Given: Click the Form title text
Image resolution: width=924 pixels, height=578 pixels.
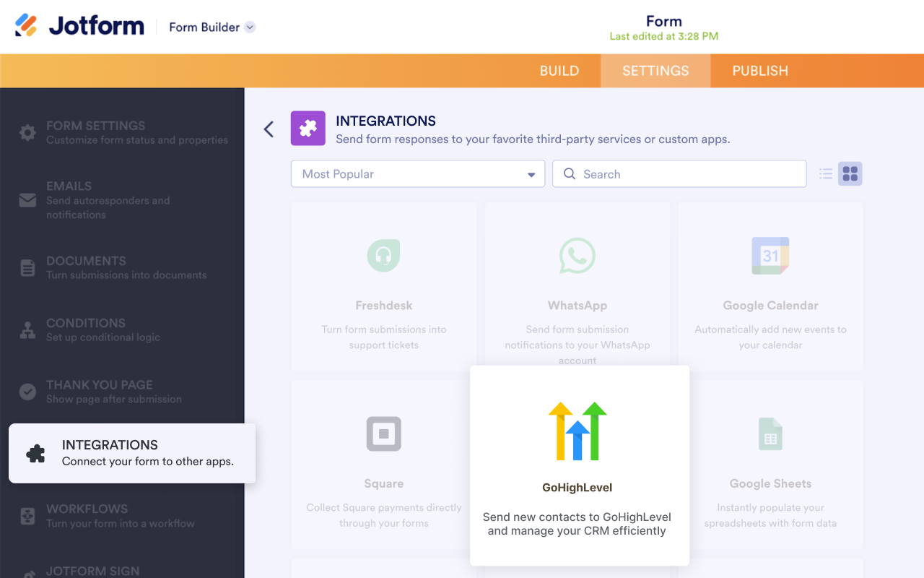Looking at the screenshot, I should pyautogui.click(x=663, y=22).
